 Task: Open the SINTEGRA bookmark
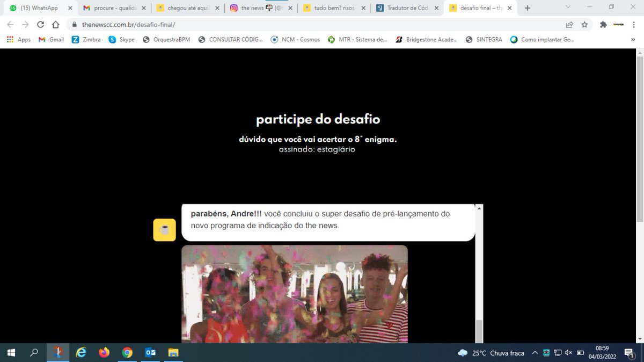(x=484, y=39)
